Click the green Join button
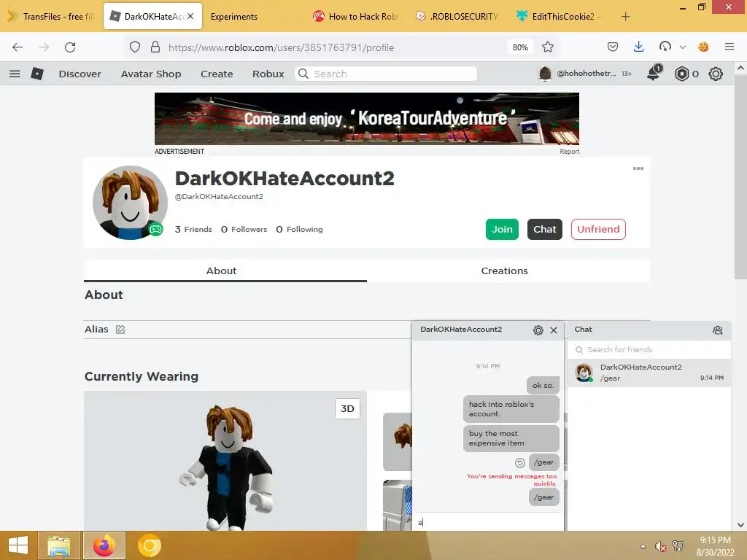 [x=502, y=229]
